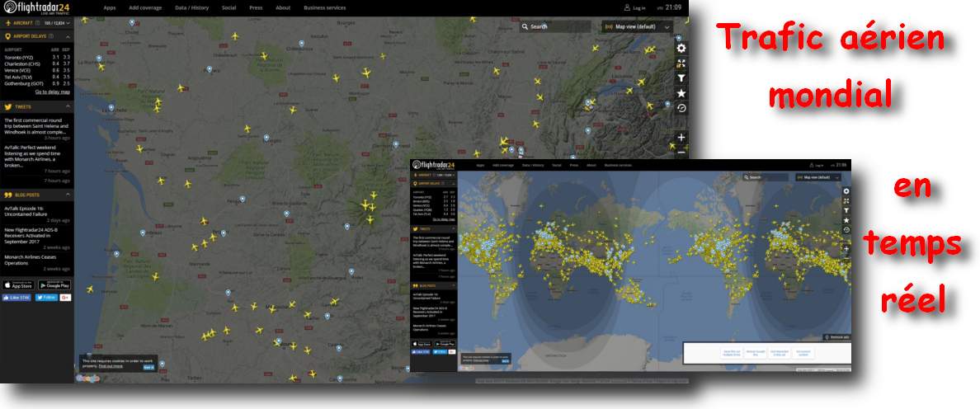Viewport: 980px width, 409px height.
Task: Collapse Airport Delays panel in large window
Action: (x=68, y=36)
